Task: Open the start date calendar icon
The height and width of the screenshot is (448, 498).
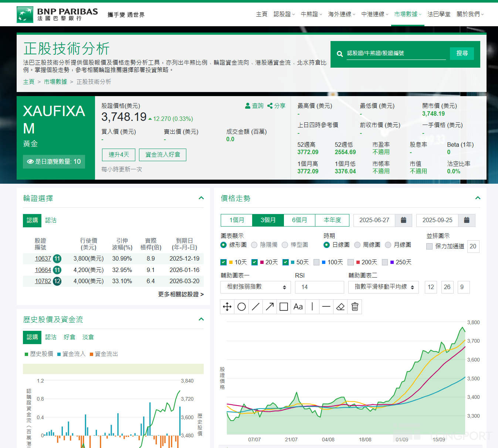Action: 404,220
